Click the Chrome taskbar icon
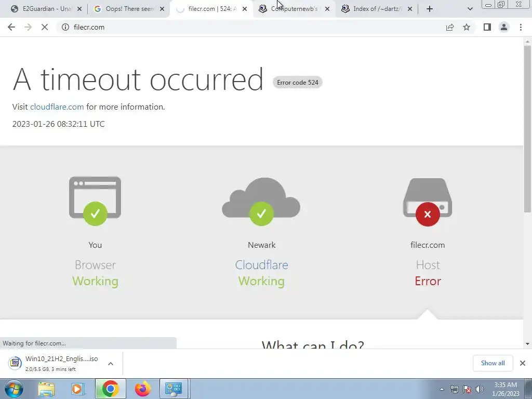The width and height of the screenshot is (532, 399). point(110,389)
